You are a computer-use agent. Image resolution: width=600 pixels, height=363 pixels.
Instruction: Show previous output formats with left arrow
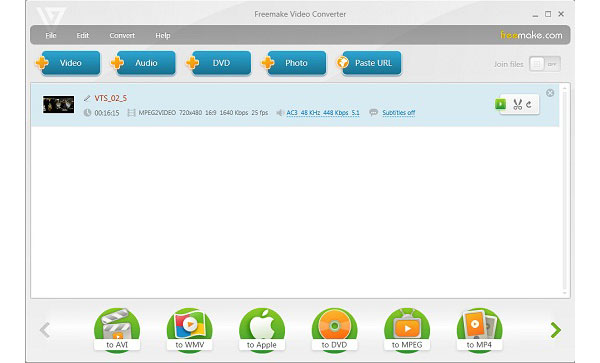tap(45, 330)
